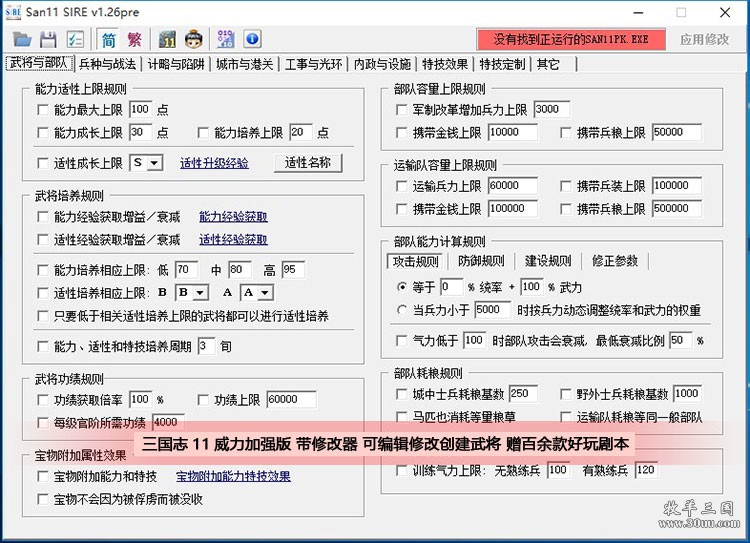
Task: Open the 适性经验获取 link
Action: point(233,240)
